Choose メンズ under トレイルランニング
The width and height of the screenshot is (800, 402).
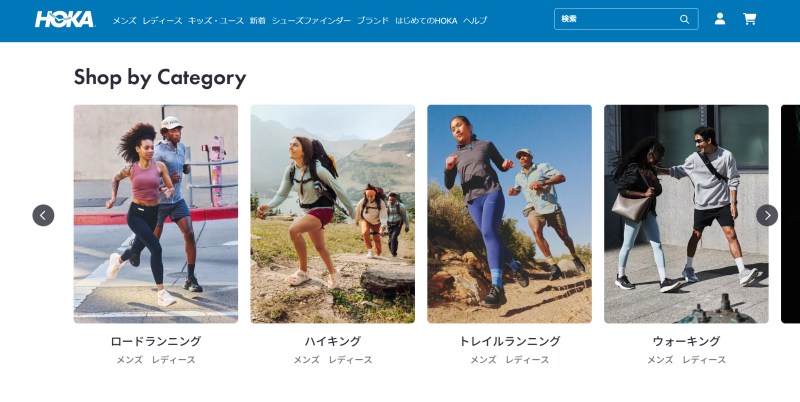pyautogui.click(x=483, y=360)
